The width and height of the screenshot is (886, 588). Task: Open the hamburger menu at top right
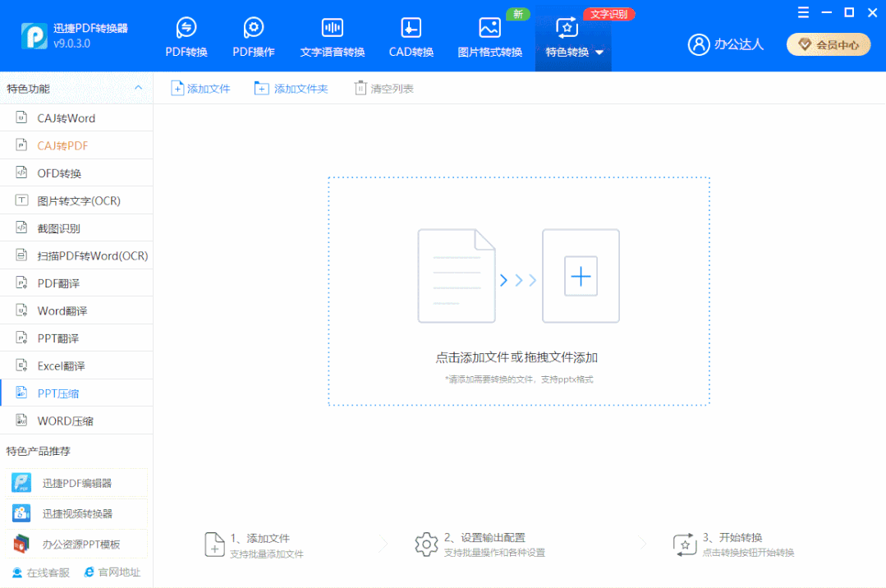pos(802,12)
